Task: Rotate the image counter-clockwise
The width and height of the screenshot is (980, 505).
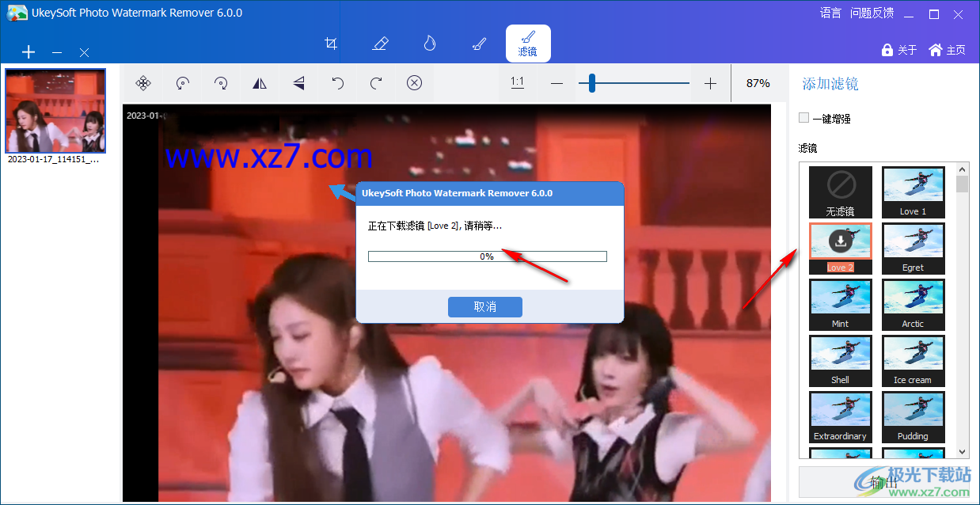Action: click(182, 83)
